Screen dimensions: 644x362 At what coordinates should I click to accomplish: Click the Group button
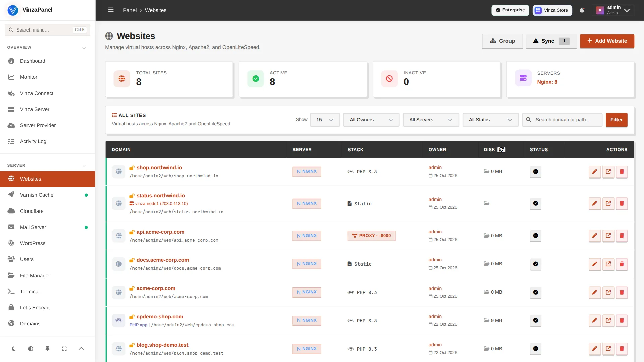(502, 41)
